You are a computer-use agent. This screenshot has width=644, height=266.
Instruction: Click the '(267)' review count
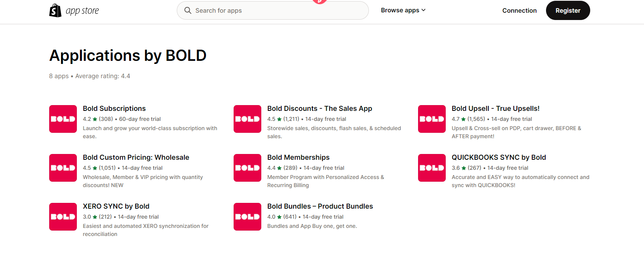click(475, 168)
